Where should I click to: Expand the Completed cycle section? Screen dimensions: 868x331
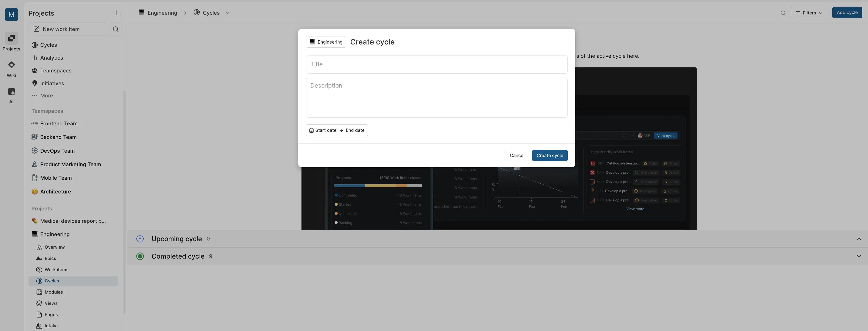pyautogui.click(x=859, y=257)
